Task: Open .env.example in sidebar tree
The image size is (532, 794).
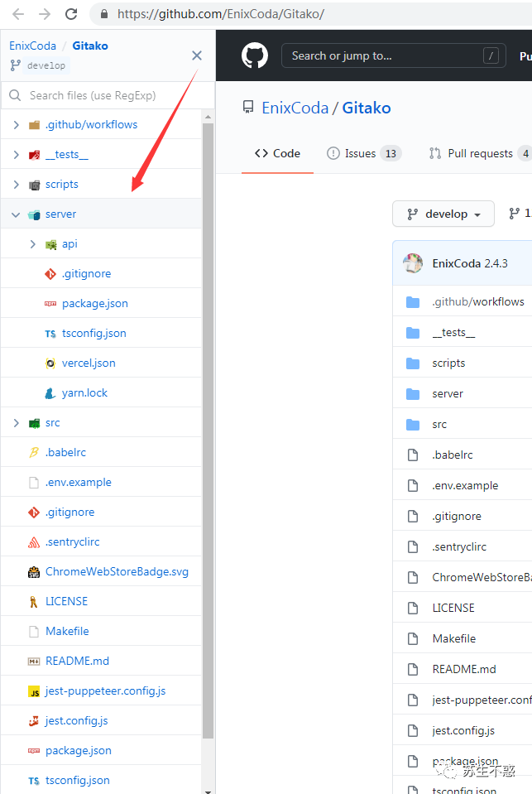Action: 79,482
